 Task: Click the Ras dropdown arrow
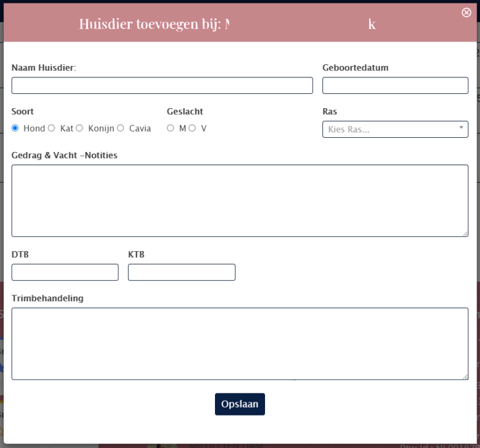pyautogui.click(x=461, y=128)
